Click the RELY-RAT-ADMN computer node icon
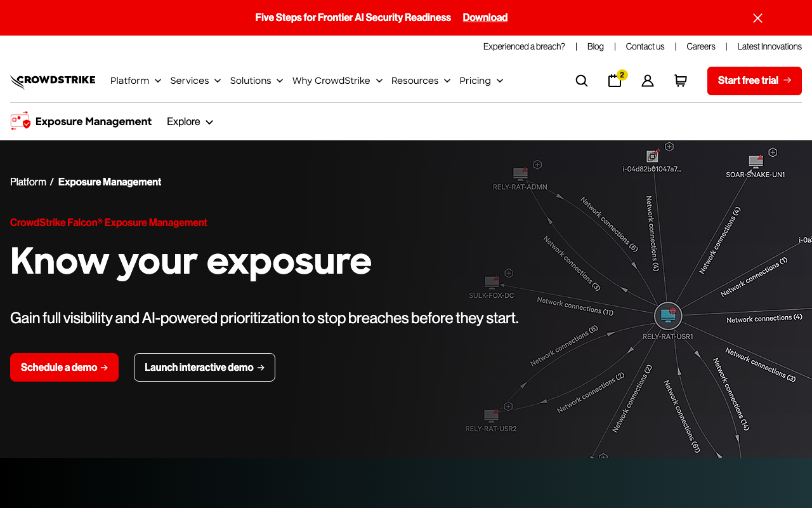 520,173
